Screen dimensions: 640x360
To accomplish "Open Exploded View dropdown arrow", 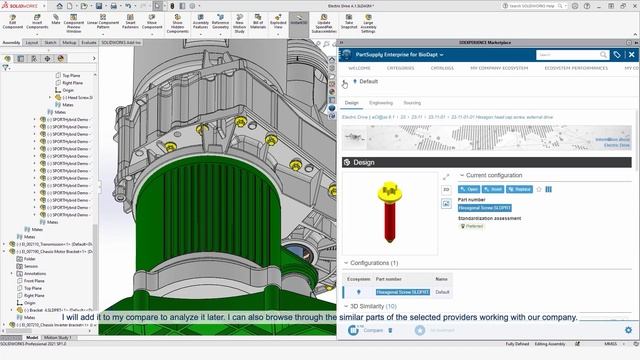I will (x=278, y=34).
